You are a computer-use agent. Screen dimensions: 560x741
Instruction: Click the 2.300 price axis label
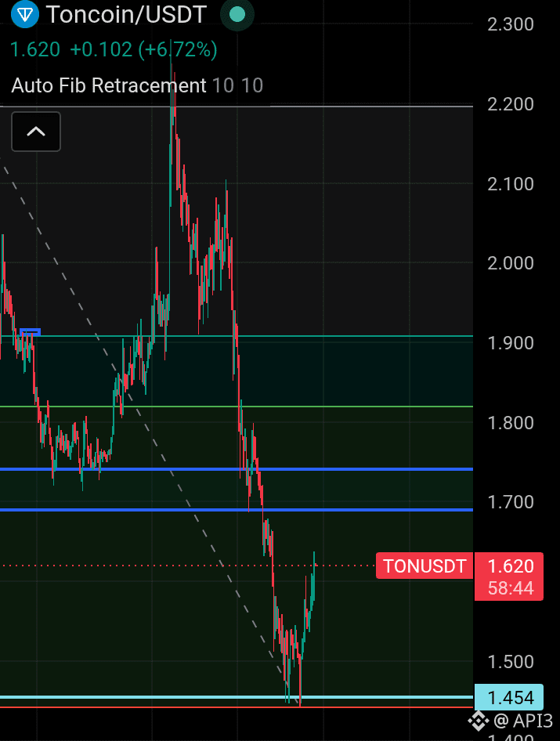point(511,24)
